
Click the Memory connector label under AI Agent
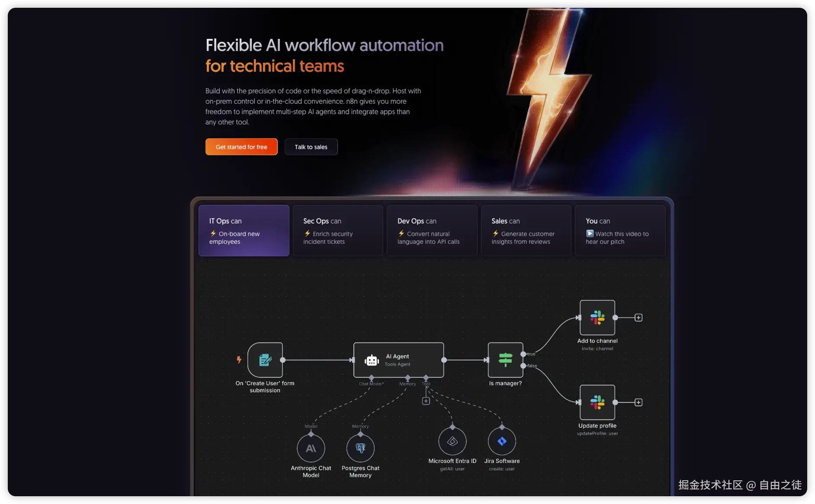[407, 384]
